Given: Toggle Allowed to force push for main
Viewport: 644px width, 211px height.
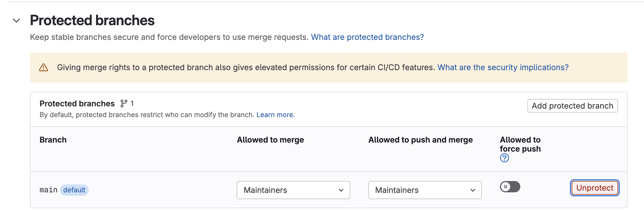Looking at the screenshot, I should click(510, 187).
